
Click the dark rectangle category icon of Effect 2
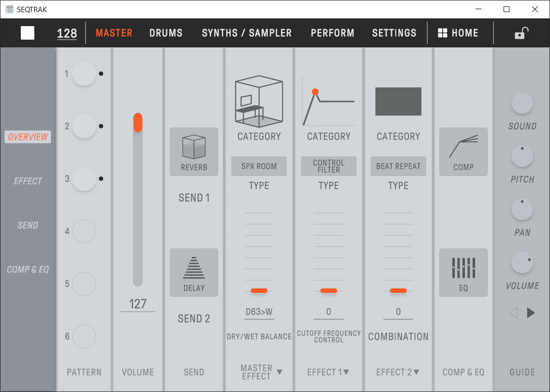tap(398, 102)
